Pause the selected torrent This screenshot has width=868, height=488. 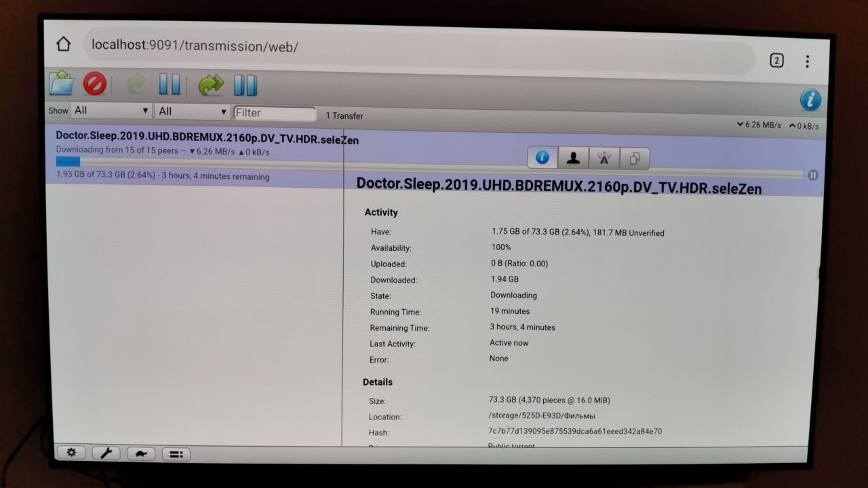170,85
